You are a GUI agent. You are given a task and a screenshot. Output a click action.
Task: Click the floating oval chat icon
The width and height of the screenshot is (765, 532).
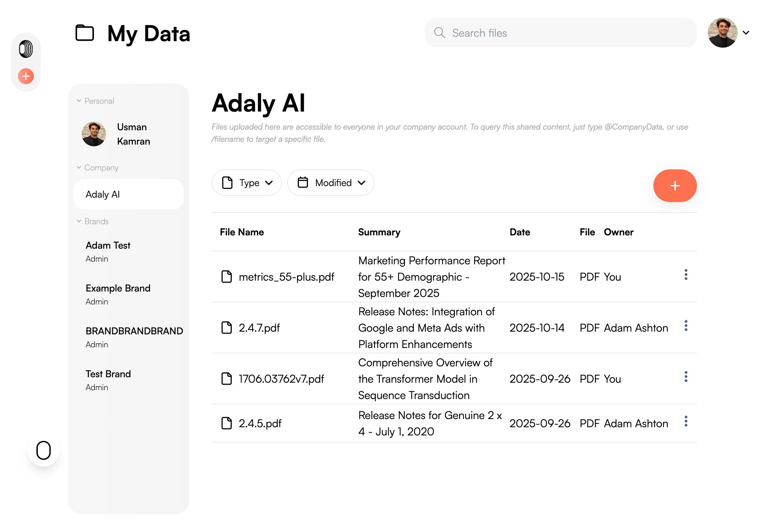[44, 450]
